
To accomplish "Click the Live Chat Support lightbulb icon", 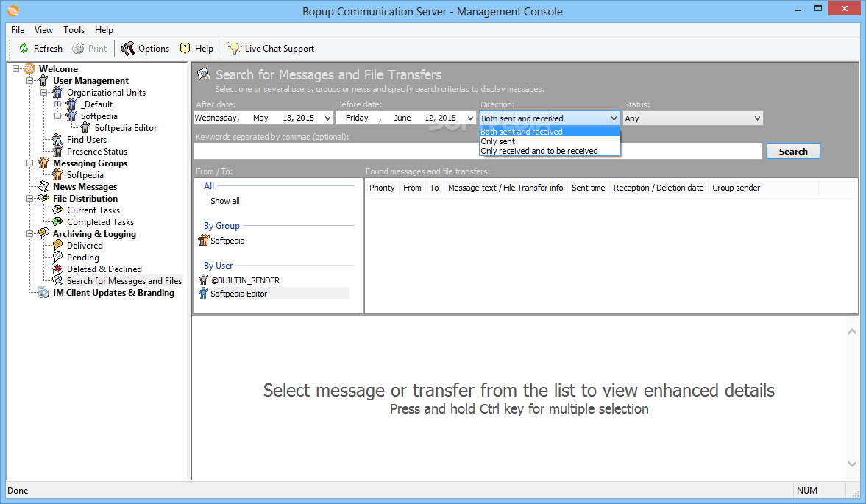I will pyautogui.click(x=234, y=49).
